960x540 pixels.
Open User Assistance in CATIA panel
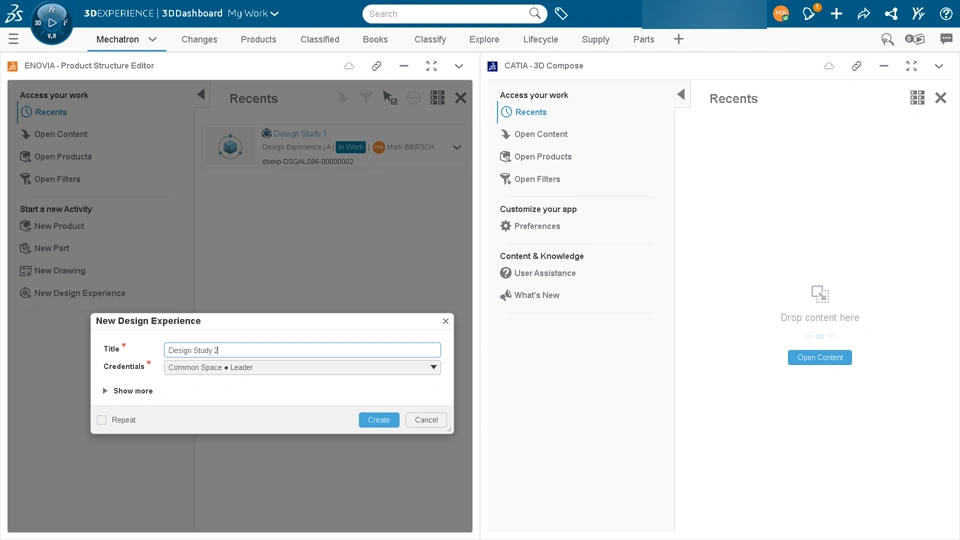click(x=538, y=273)
